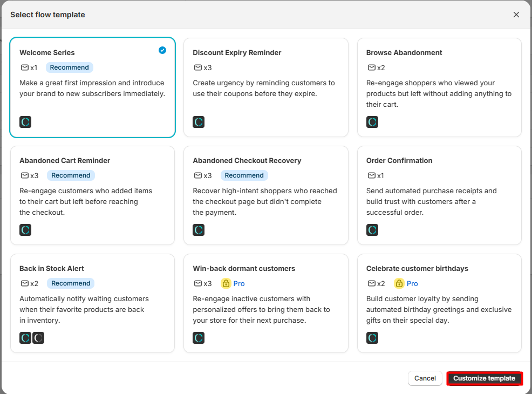
Task: Click the x2 email count in Browse Abandonment
Action: pyautogui.click(x=381, y=68)
